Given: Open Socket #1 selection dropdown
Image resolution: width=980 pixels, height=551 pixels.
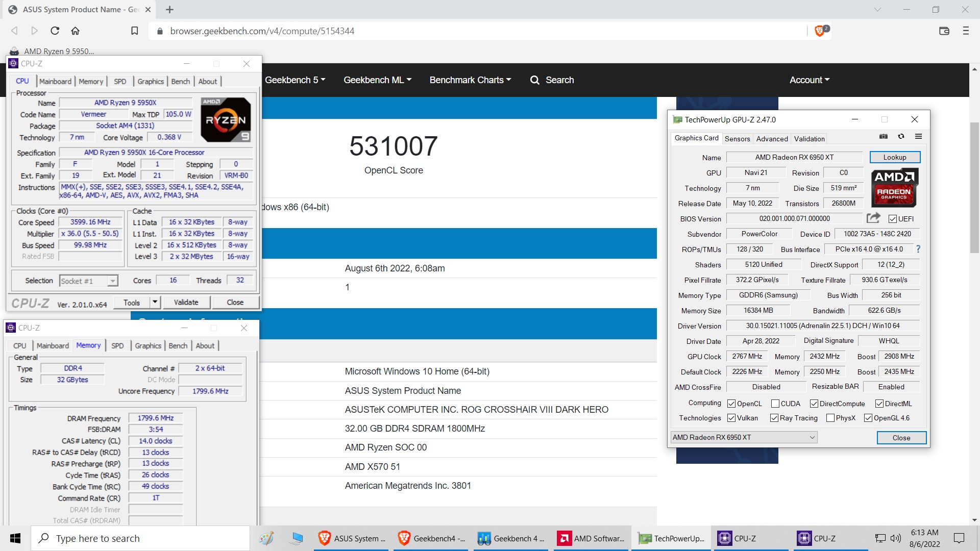Looking at the screenshot, I should tap(89, 281).
